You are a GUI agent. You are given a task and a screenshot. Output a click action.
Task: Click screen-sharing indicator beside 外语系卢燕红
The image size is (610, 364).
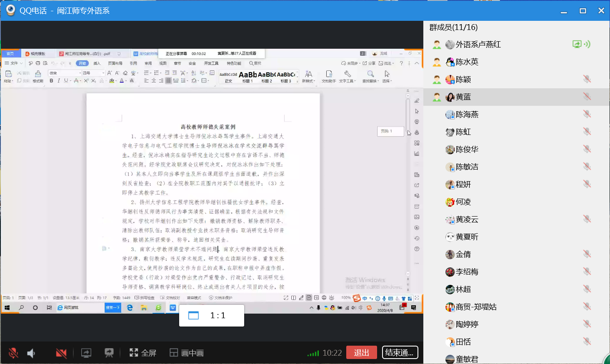pyautogui.click(x=577, y=44)
